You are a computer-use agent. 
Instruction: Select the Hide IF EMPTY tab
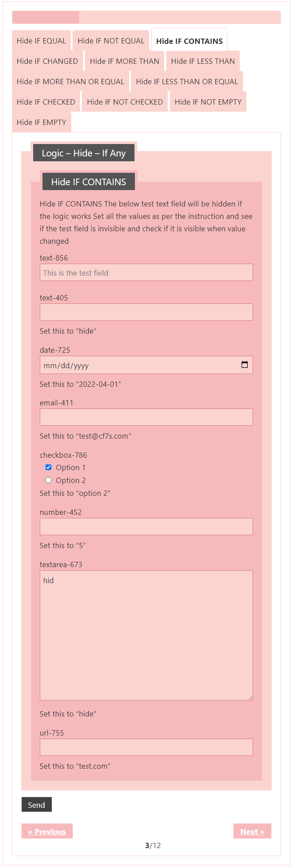coord(42,122)
